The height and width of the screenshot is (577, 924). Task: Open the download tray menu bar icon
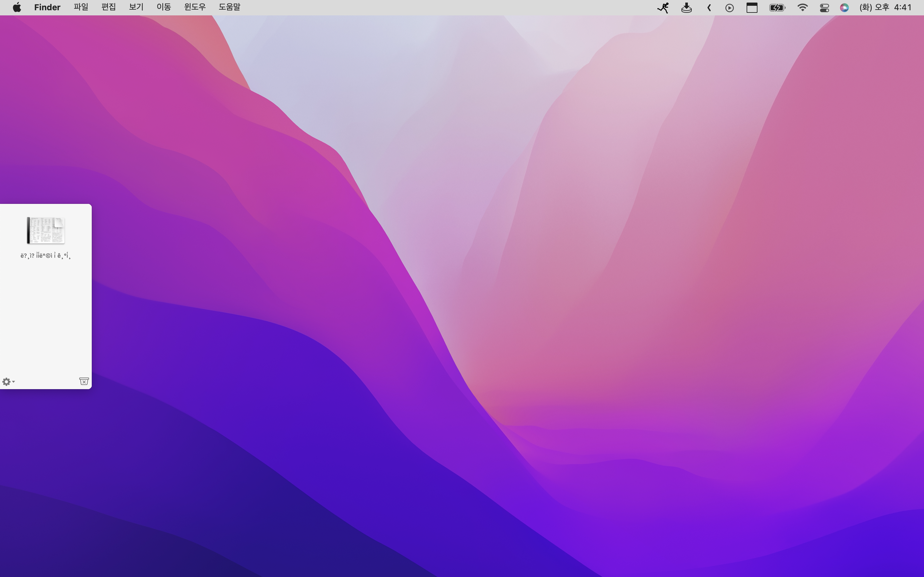[x=686, y=8]
